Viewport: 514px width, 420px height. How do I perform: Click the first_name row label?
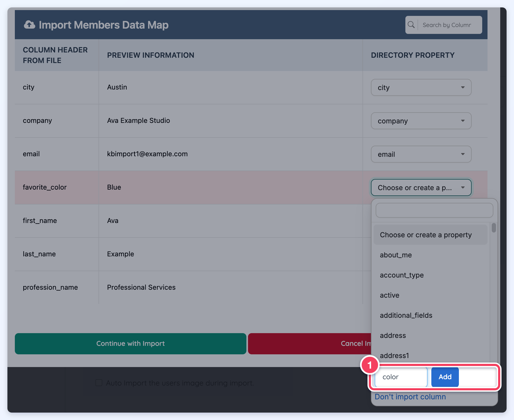coord(40,221)
